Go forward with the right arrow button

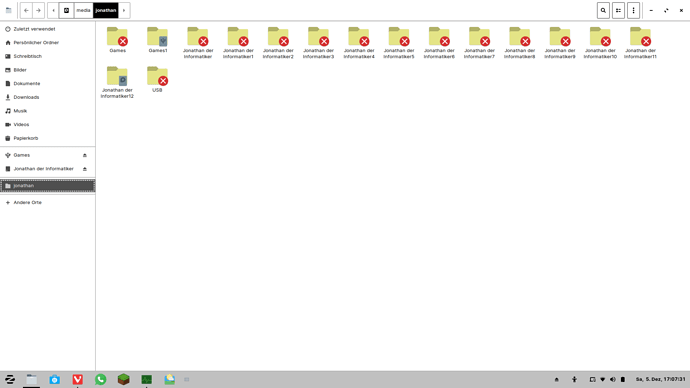[38, 11]
